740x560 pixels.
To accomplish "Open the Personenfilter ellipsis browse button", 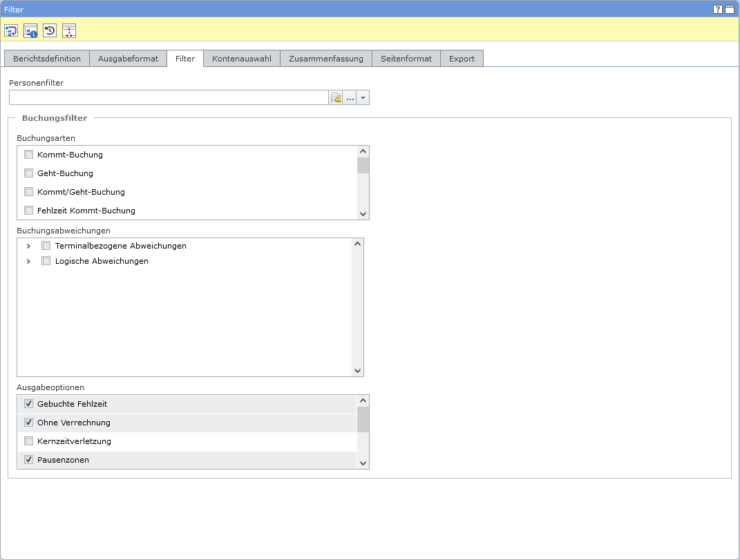I will 350,98.
